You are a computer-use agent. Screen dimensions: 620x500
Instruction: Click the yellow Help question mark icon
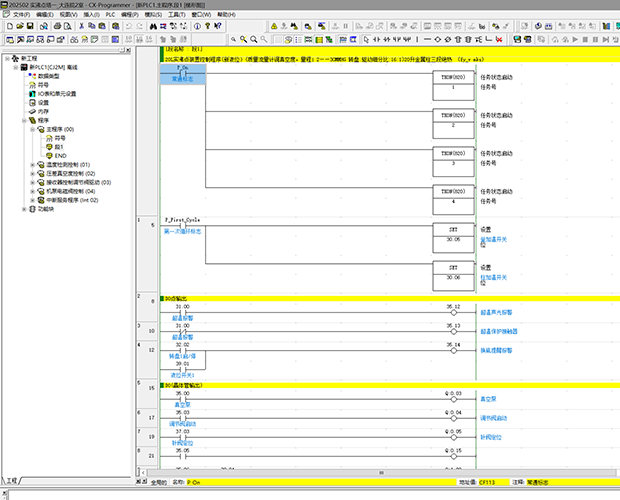coord(207,26)
